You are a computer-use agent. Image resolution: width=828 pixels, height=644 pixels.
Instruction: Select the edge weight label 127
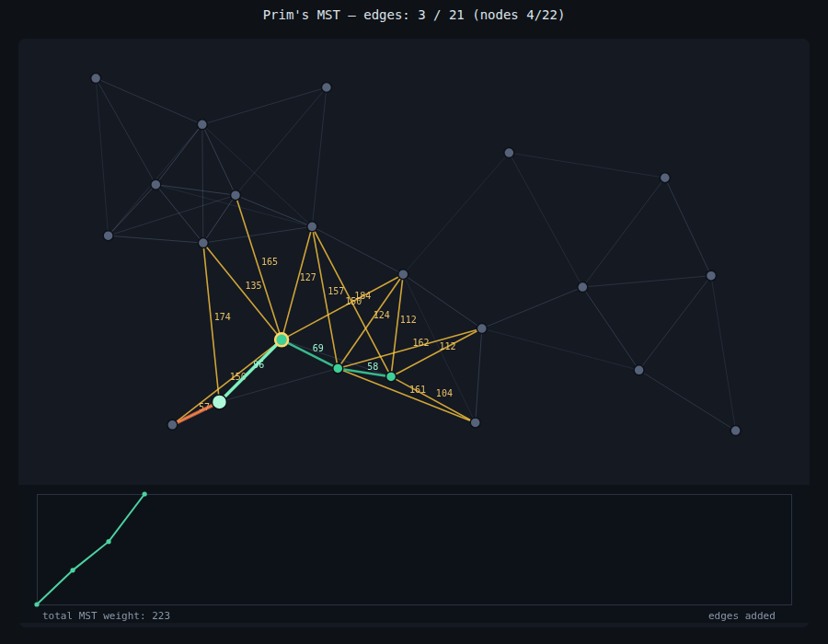pyautogui.click(x=308, y=277)
